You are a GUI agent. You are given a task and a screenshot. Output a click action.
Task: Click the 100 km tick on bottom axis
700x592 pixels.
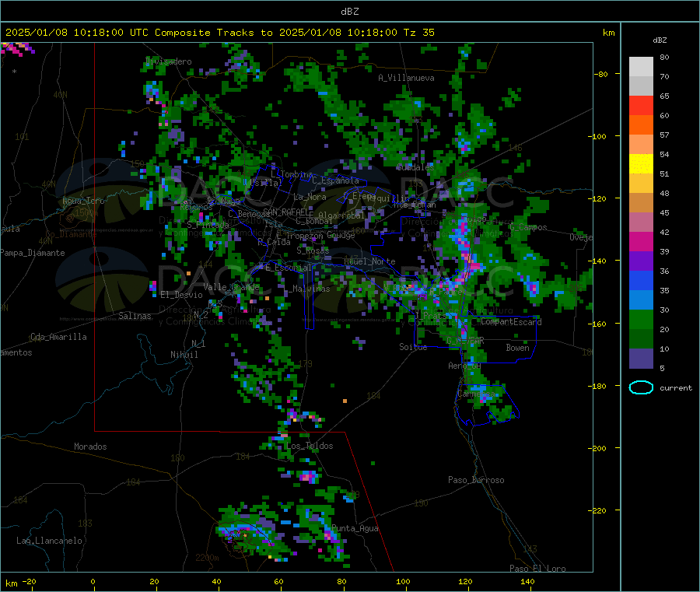click(403, 582)
